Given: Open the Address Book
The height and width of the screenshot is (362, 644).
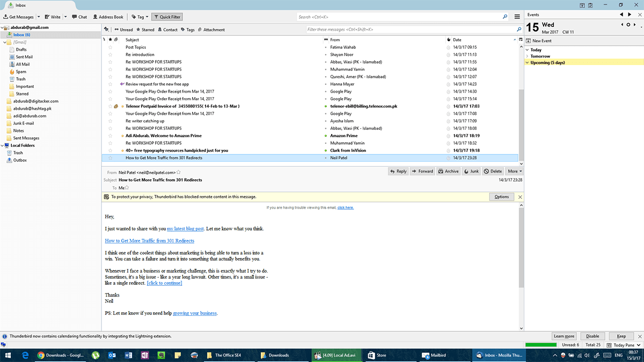Looking at the screenshot, I should pyautogui.click(x=108, y=17).
